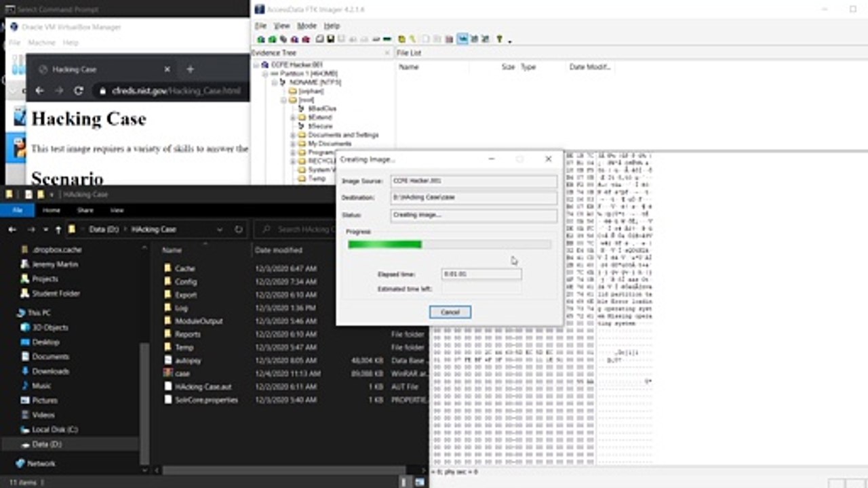Select the ModuleOutput folder

(198, 321)
